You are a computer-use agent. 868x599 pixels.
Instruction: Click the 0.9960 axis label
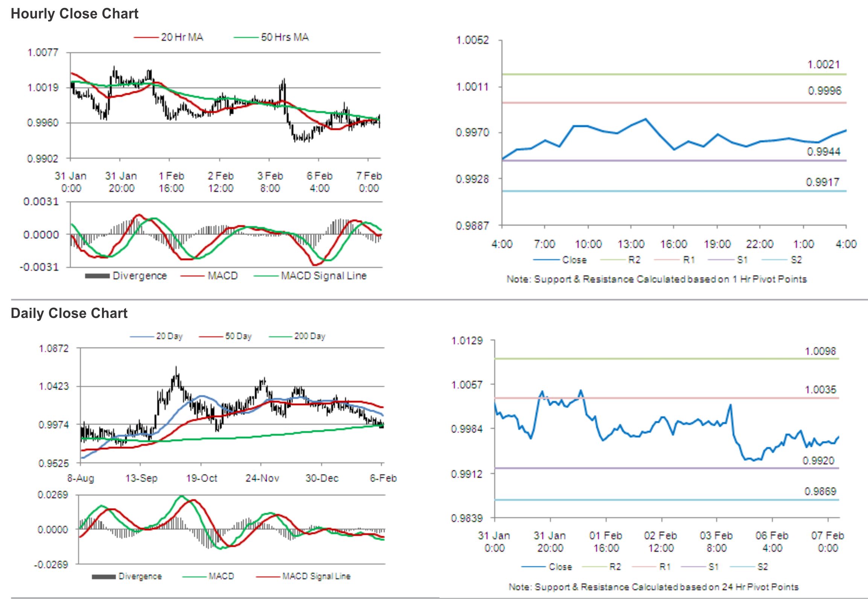tap(43, 123)
